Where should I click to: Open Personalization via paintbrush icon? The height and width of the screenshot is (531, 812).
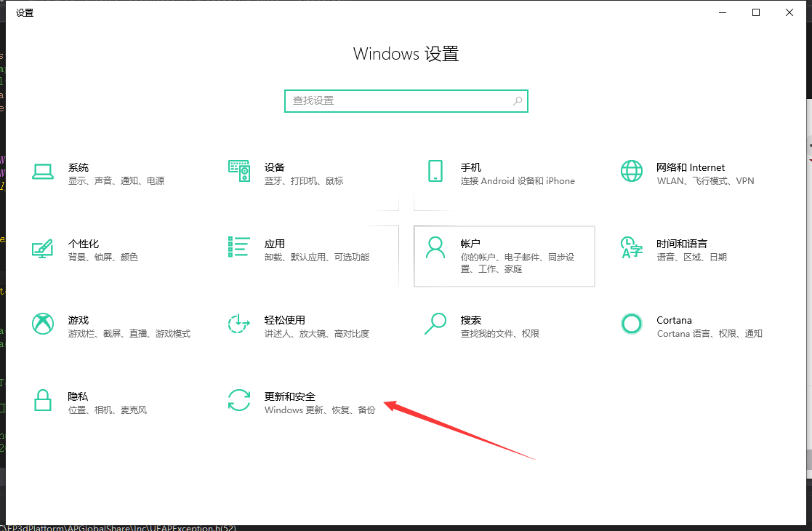click(x=43, y=247)
